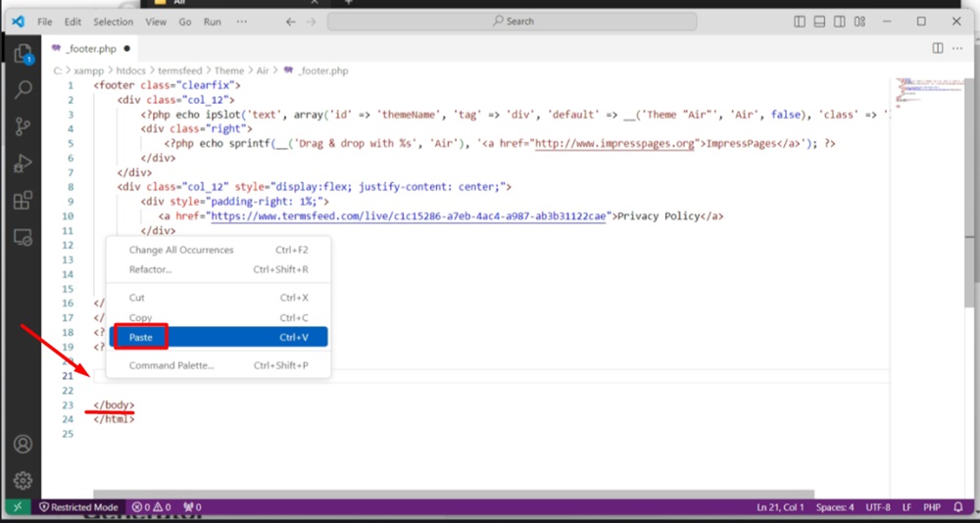
Task: Choose Change All Occurrences in context menu
Action: coord(219,250)
